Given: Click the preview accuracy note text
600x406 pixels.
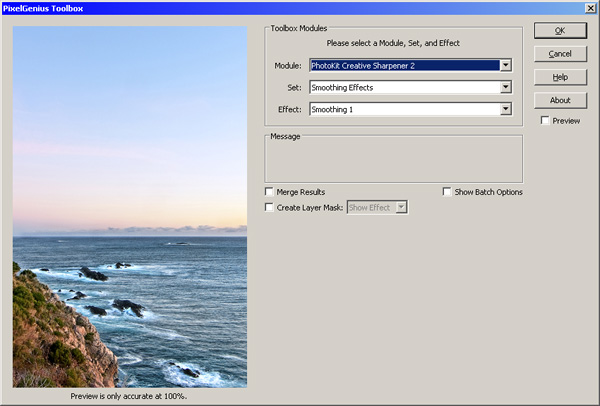Looking at the screenshot, I should click(x=129, y=396).
